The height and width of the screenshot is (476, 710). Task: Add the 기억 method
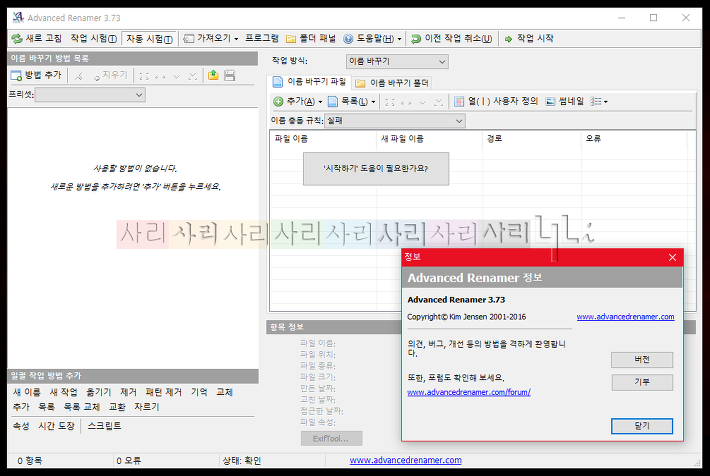click(199, 392)
